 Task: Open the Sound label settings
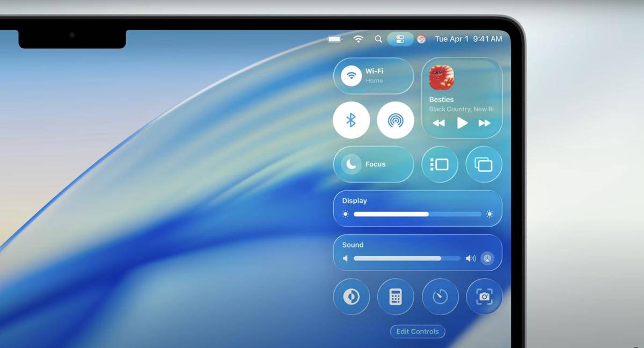[353, 245]
